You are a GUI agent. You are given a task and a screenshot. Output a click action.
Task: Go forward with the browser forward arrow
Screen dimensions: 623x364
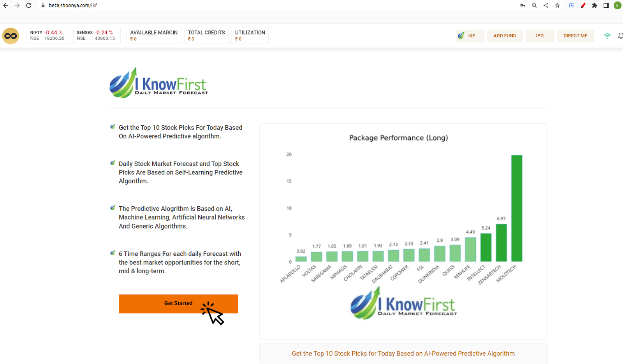pyautogui.click(x=17, y=5)
